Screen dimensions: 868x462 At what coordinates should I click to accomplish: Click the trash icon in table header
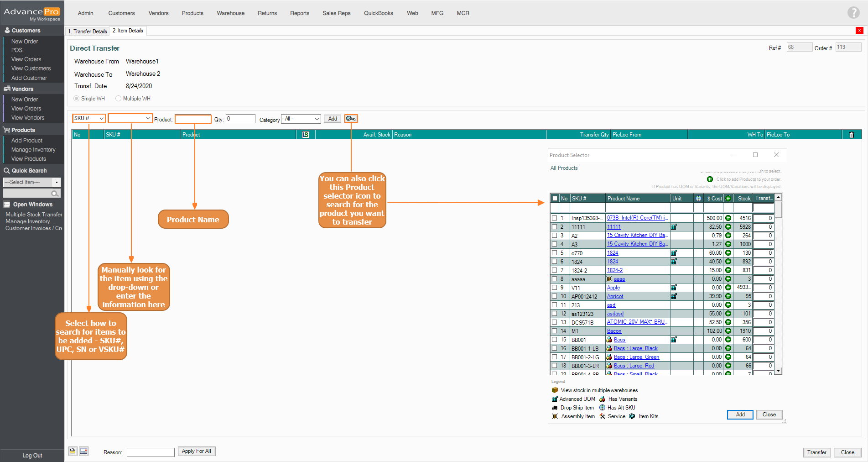point(851,135)
